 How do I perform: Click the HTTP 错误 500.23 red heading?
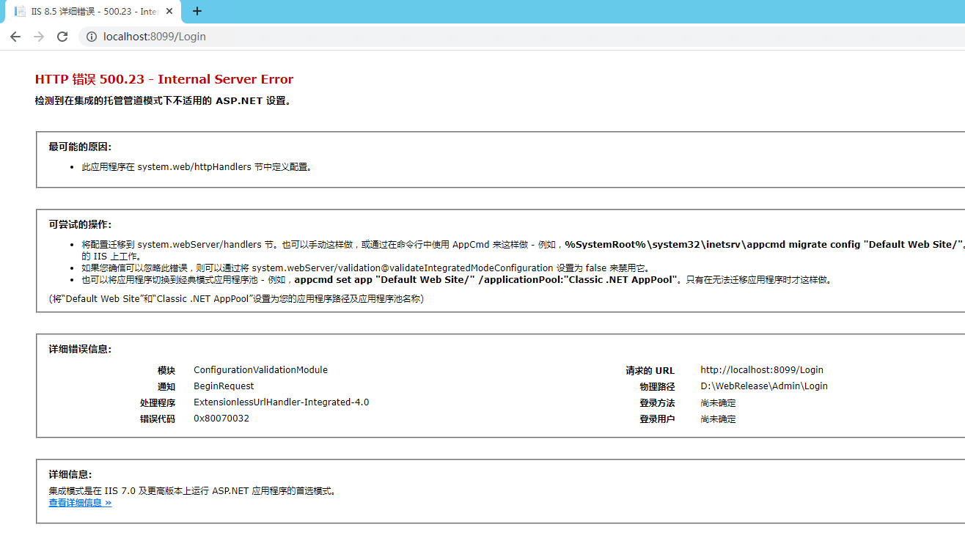[x=164, y=79]
